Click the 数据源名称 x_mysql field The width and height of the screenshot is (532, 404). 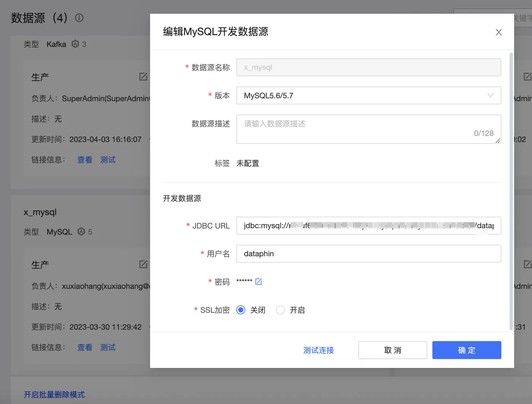369,68
